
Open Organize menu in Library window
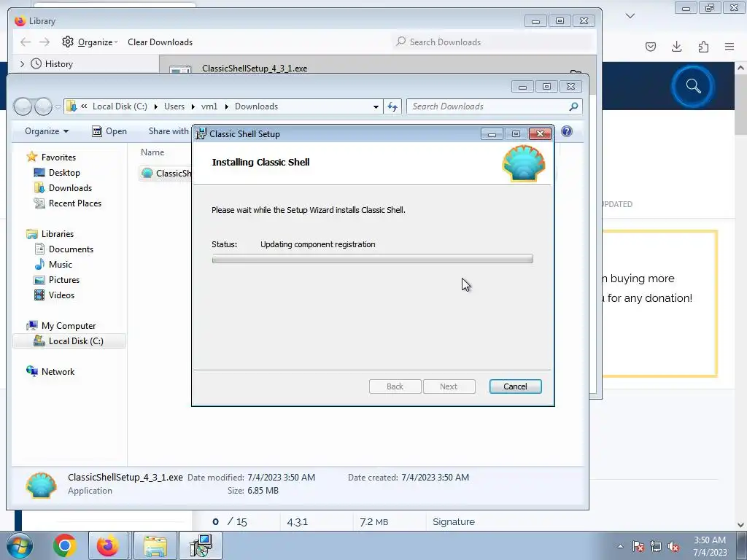point(90,42)
